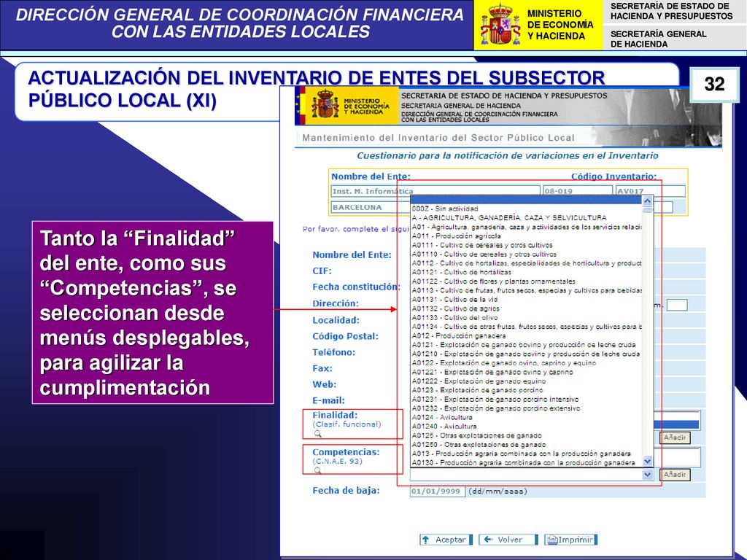The height and width of the screenshot is (560, 747).
Task: Click the 'Fecha constitución:' label
Action: 356,287
